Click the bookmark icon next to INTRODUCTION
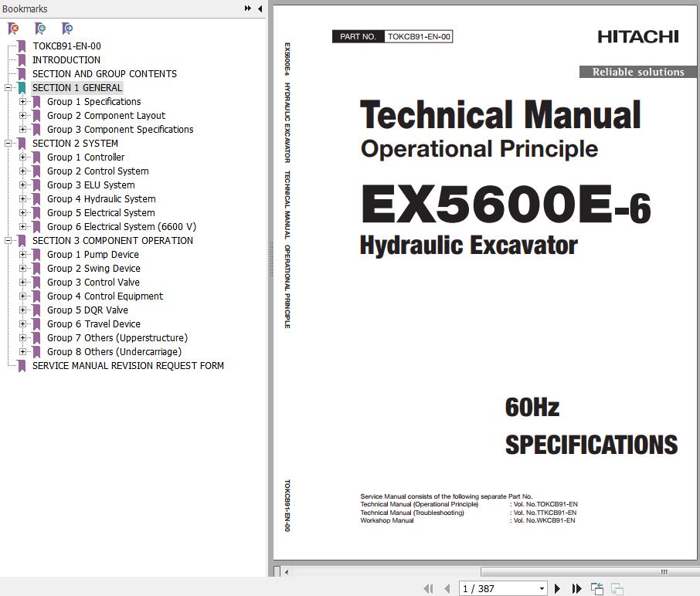The image size is (700, 596). pos(22,60)
